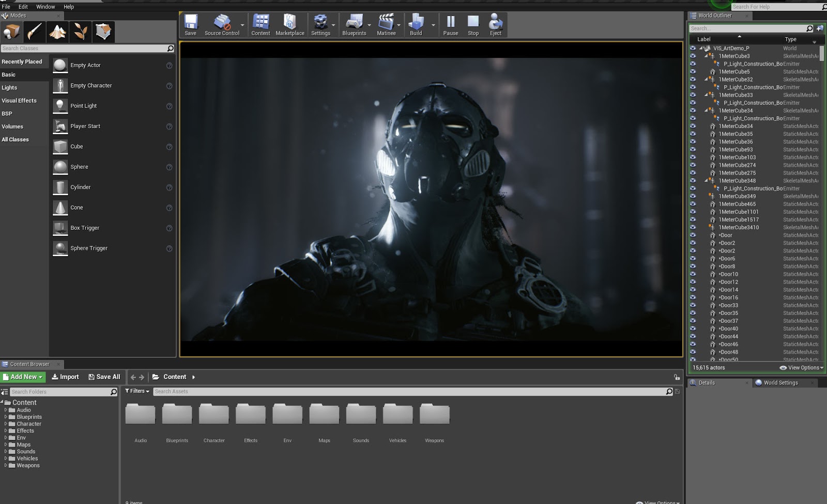Open the Window menu

(x=45, y=7)
